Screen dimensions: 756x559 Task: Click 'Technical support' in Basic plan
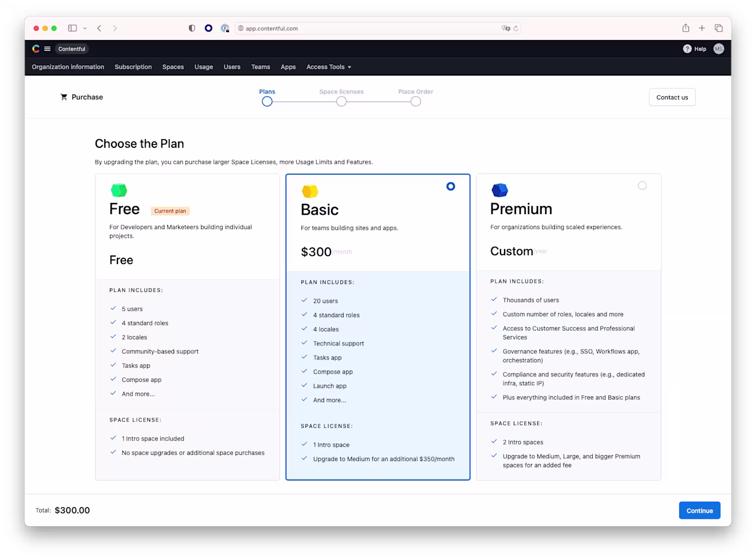point(338,344)
